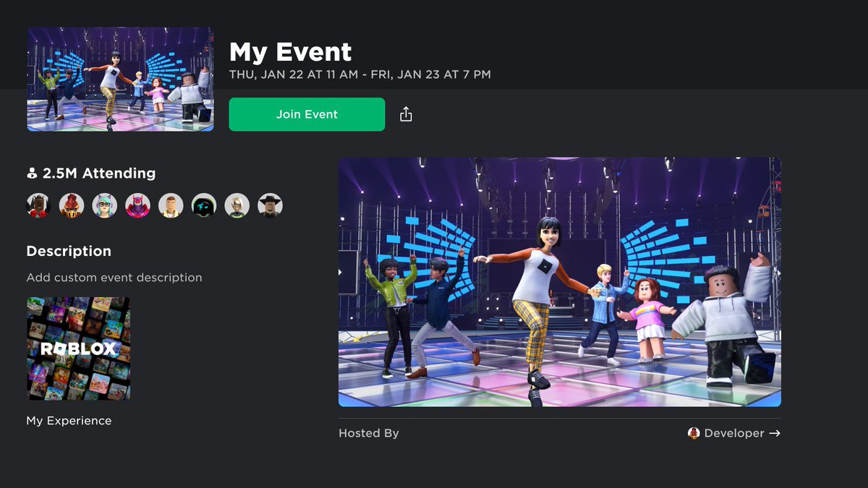Open the glowing hooded attendee avatar
868x488 pixels.
(204, 205)
